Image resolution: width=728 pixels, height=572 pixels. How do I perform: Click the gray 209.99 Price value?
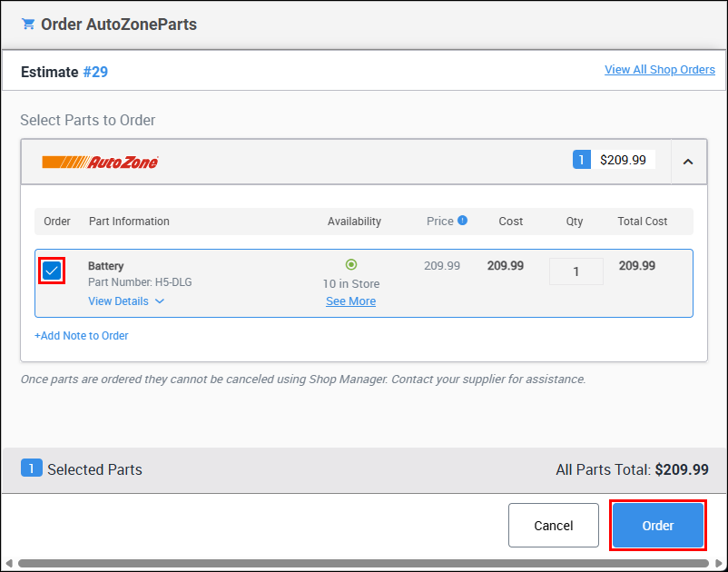pos(442,266)
